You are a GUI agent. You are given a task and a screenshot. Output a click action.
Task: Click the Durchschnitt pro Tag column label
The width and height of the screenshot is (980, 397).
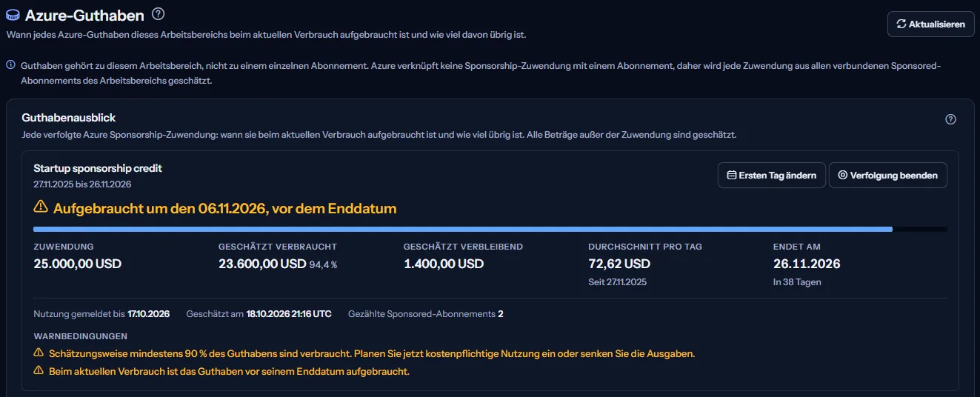pyautogui.click(x=645, y=247)
